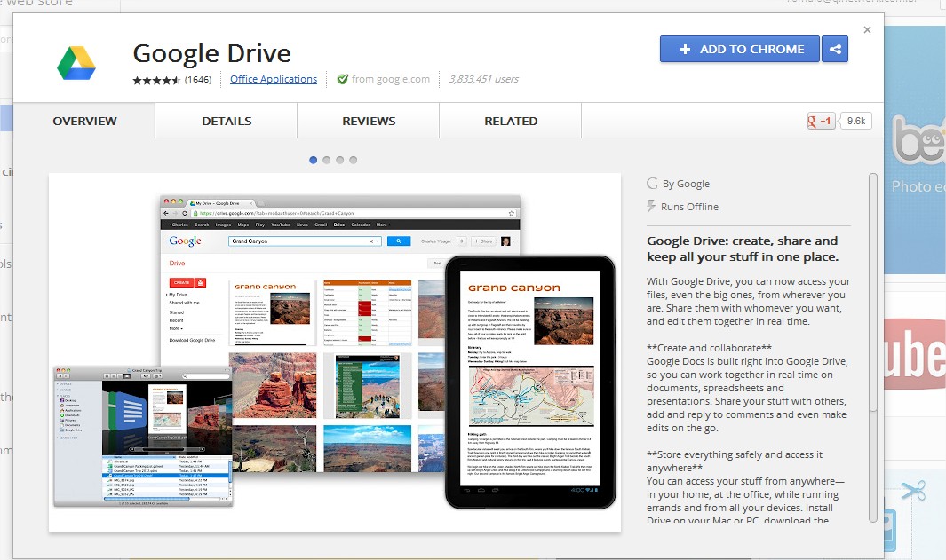This screenshot has height=560, width=946.
Task: Open the Related tab
Action: click(x=511, y=121)
